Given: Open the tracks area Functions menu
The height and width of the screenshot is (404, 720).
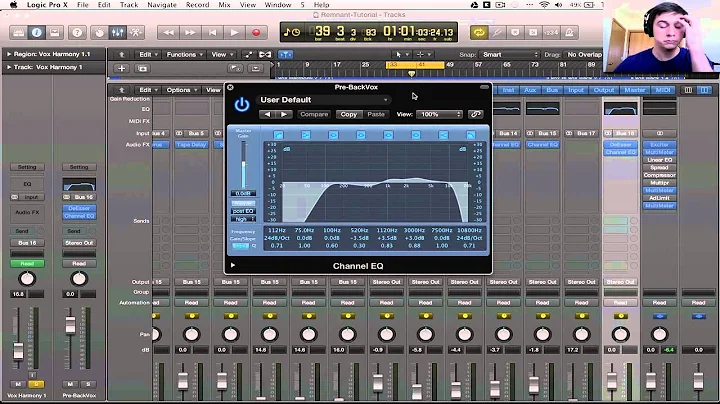Looking at the screenshot, I should click(184, 54).
